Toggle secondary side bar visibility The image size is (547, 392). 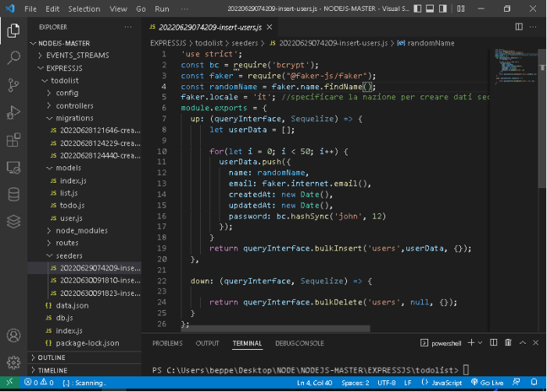(443, 9)
